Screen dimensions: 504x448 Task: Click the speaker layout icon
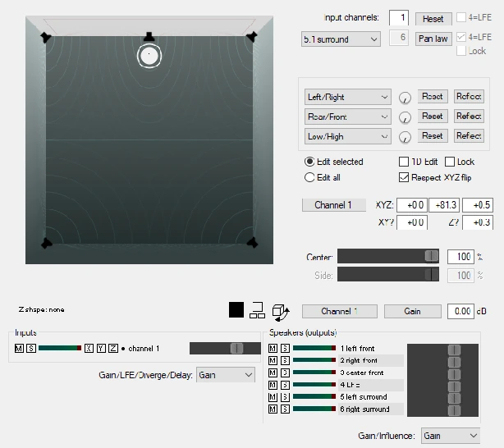pos(257,310)
